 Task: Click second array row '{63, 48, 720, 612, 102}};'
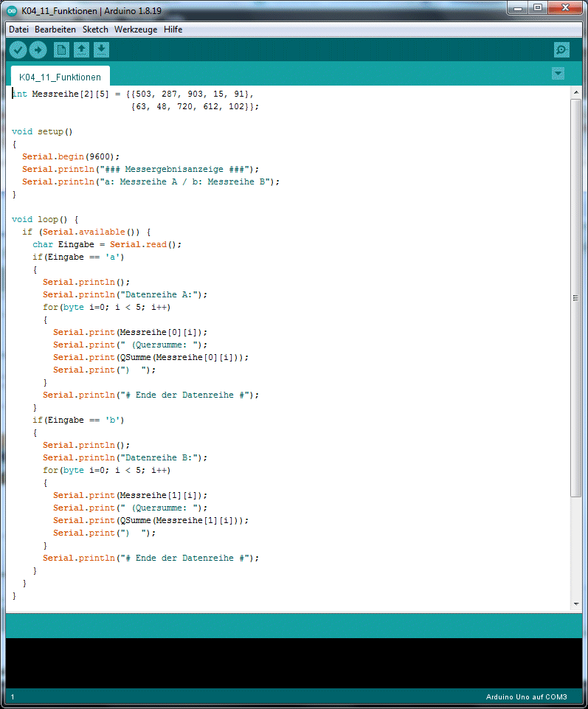(x=195, y=107)
